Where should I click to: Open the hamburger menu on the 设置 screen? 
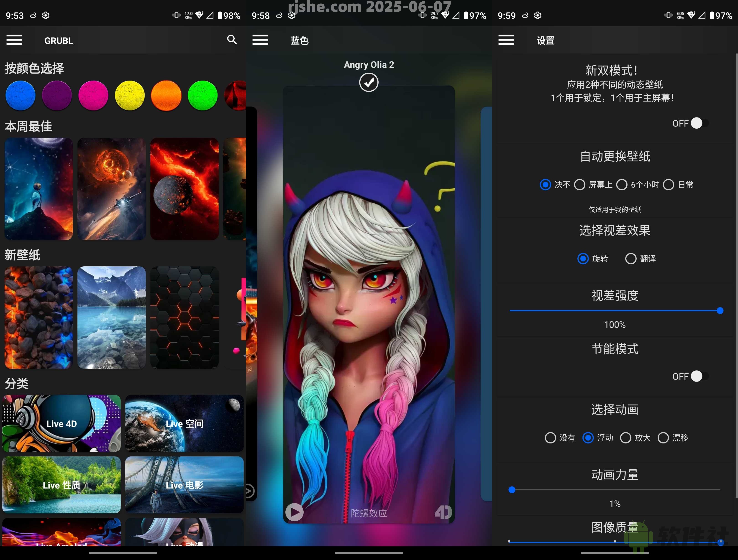tap(506, 40)
